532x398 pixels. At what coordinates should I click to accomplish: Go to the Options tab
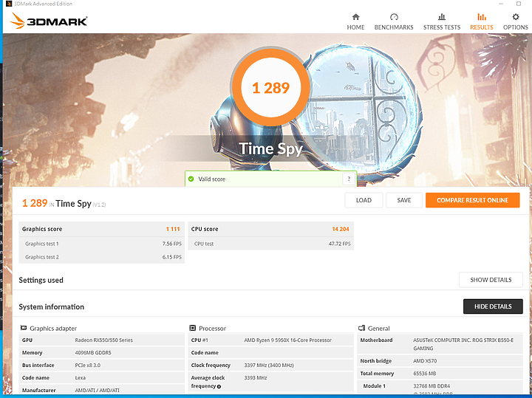point(516,21)
